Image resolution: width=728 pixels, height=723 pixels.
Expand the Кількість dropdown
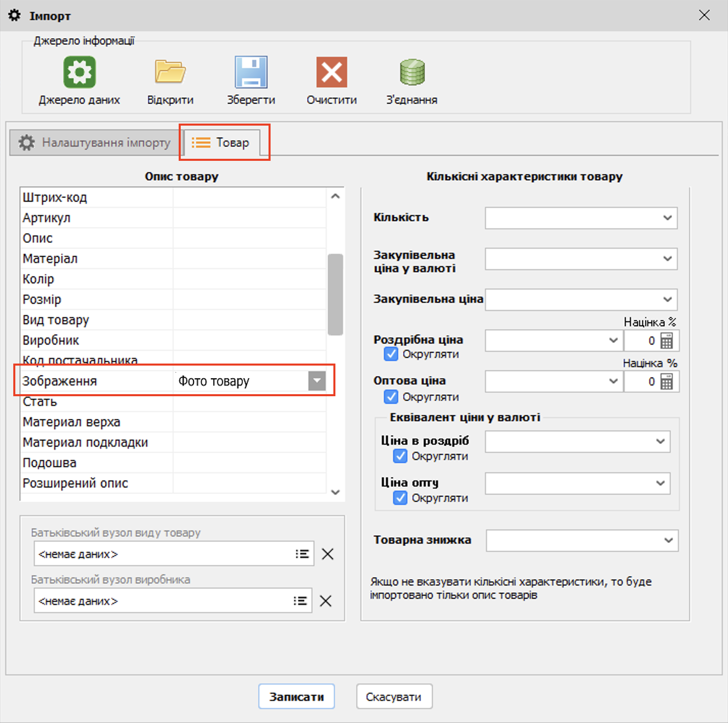pyautogui.click(x=667, y=218)
